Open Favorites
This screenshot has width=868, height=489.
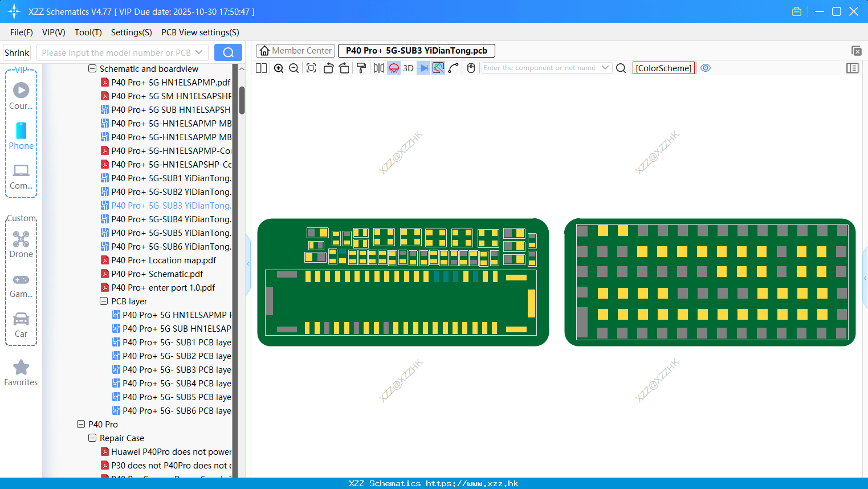pyautogui.click(x=21, y=373)
